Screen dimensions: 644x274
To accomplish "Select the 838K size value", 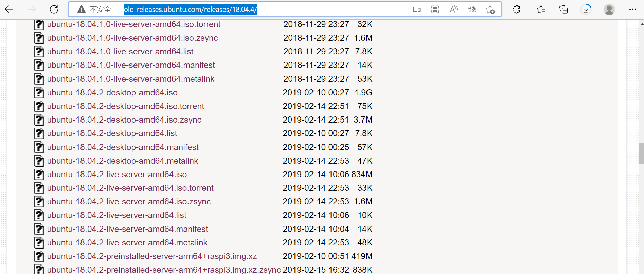I will (x=363, y=270).
